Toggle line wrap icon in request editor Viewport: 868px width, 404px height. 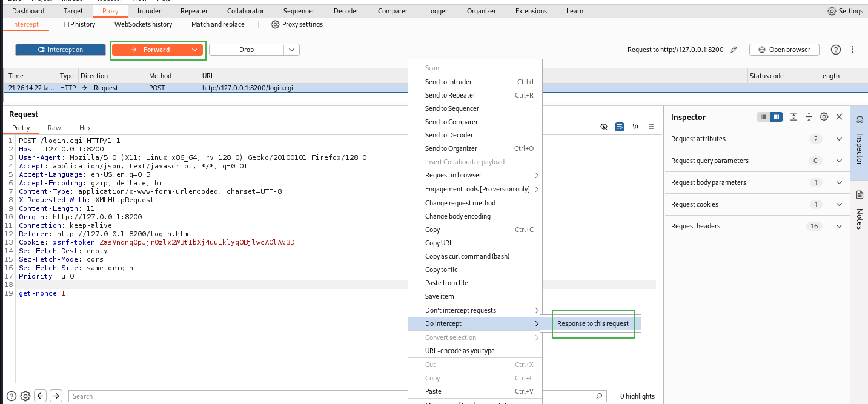click(620, 127)
